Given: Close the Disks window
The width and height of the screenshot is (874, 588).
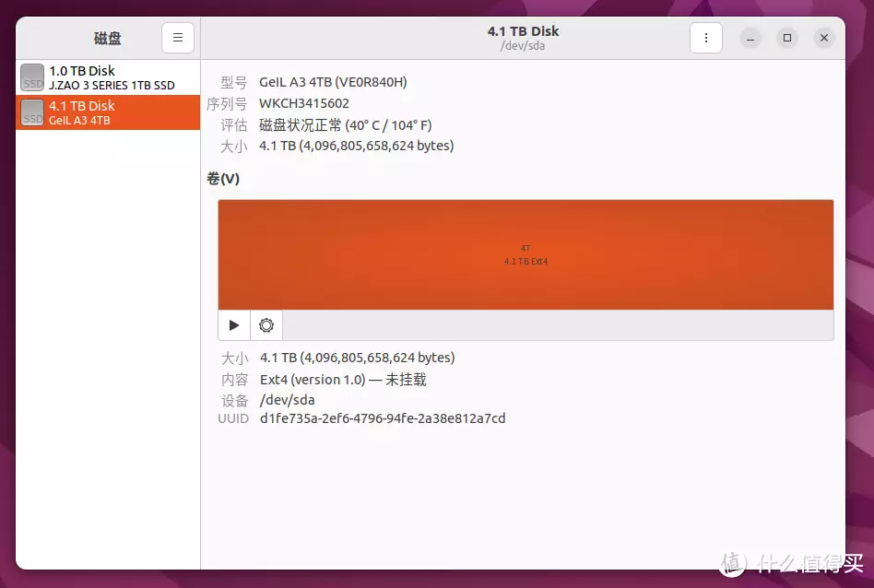Looking at the screenshot, I should 824,38.
